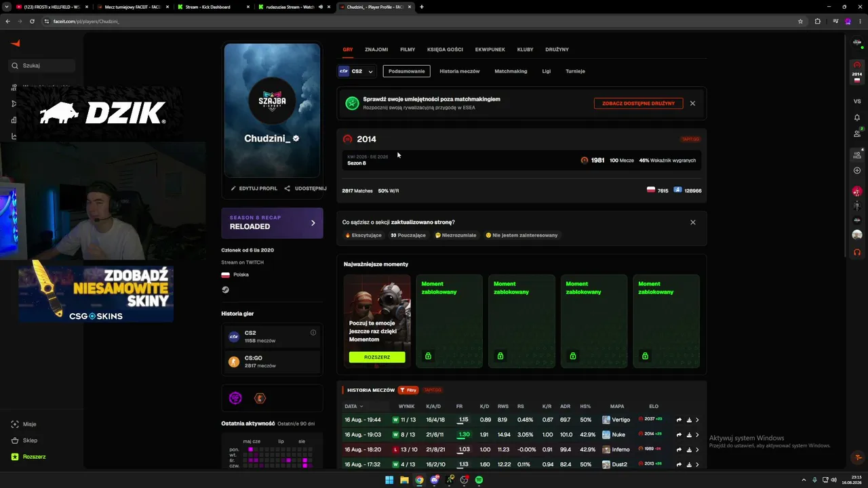Viewport: 868px width, 488px height.
Task: Open Spotify from the taskbar
Action: (479, 480)
